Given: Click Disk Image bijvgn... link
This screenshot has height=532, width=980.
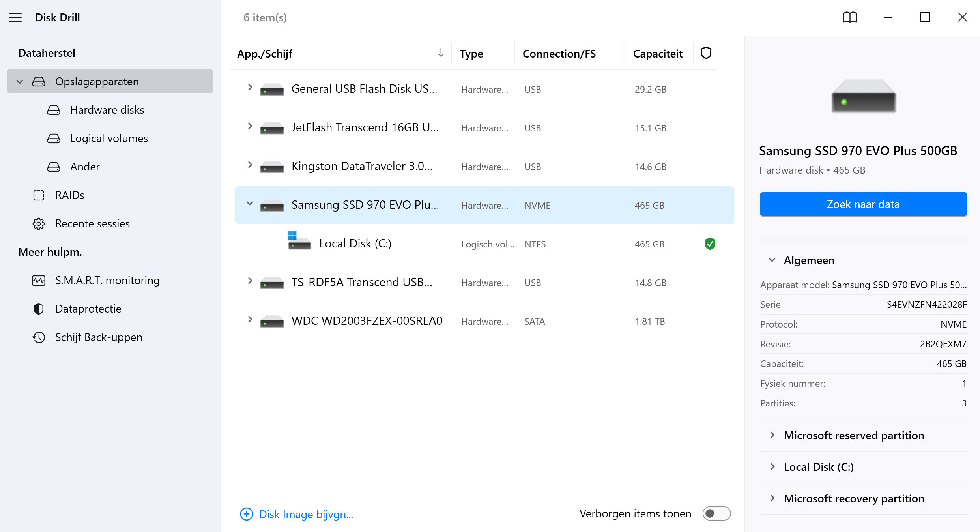Looking at the screenshot, I should pos(305,514).
